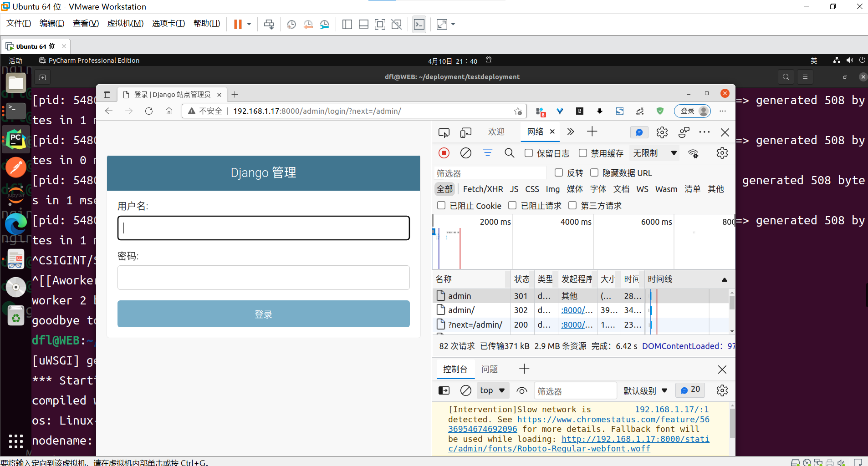Check the Invert filter checkbox

point(559,172)
